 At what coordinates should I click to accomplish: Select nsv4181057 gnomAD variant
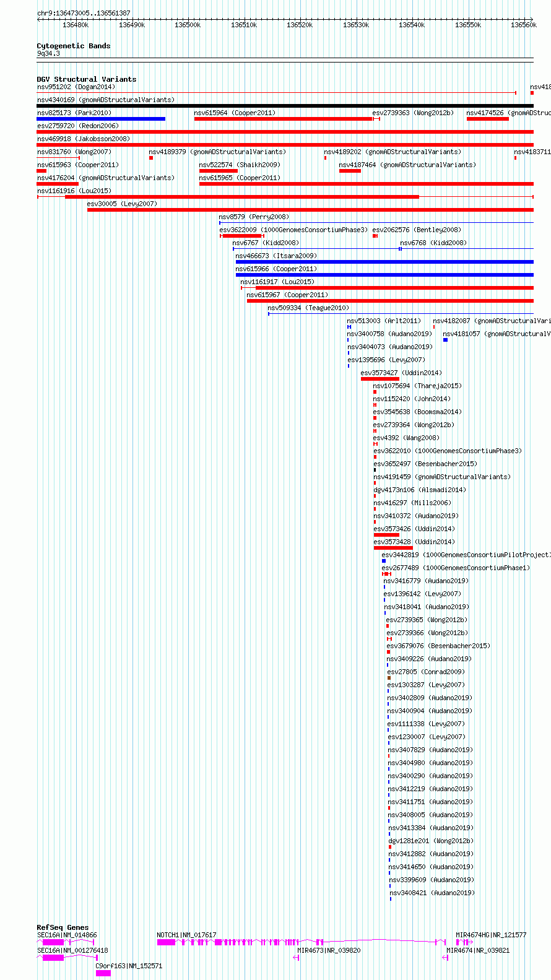tap(445, 340)
